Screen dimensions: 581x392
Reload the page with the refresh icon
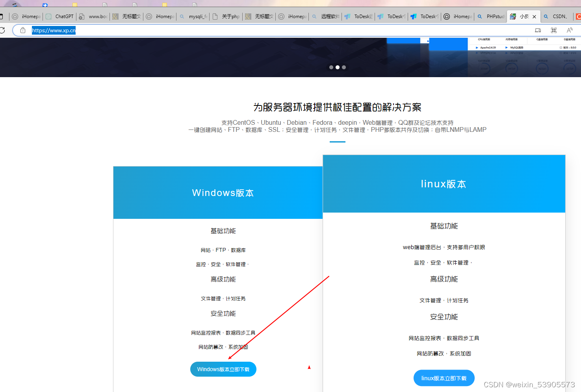point(2,30)
